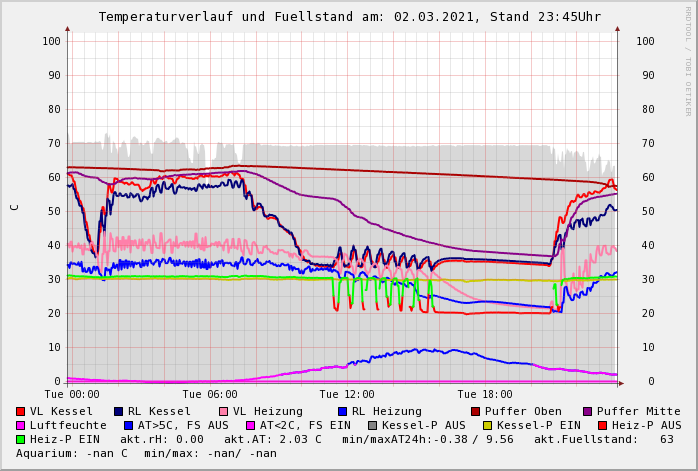Click the Tue 18:00 time axis label
Viewport: 698px width, 471px height.
(485, 395)
